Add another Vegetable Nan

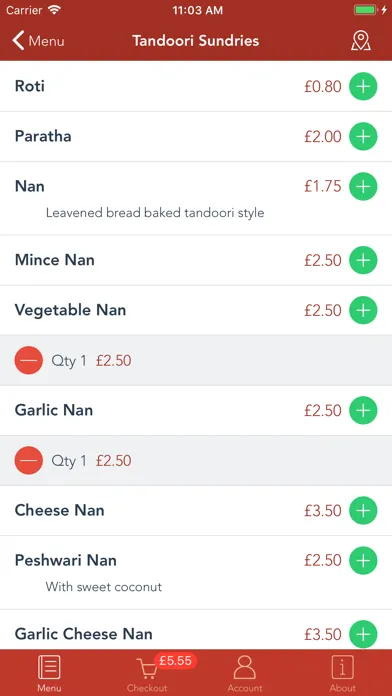pos(363,310)
